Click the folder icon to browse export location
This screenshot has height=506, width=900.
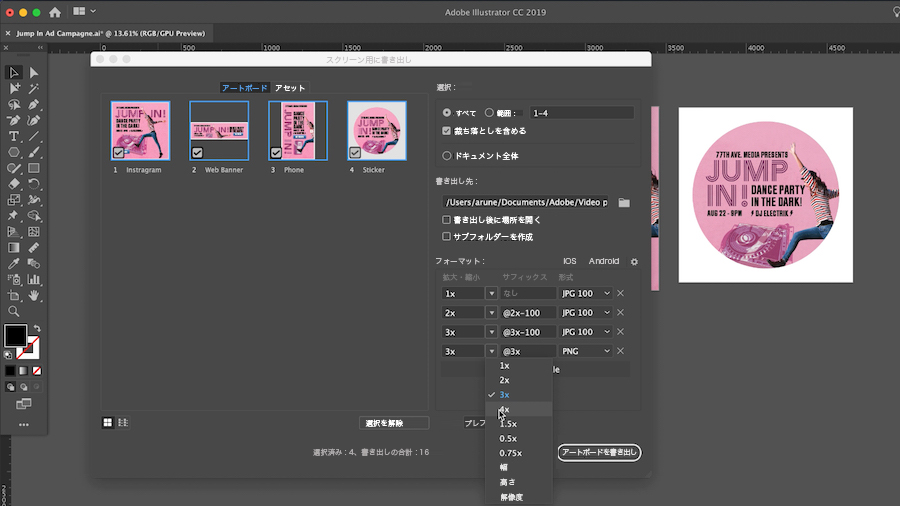click(x=624, y=203)
